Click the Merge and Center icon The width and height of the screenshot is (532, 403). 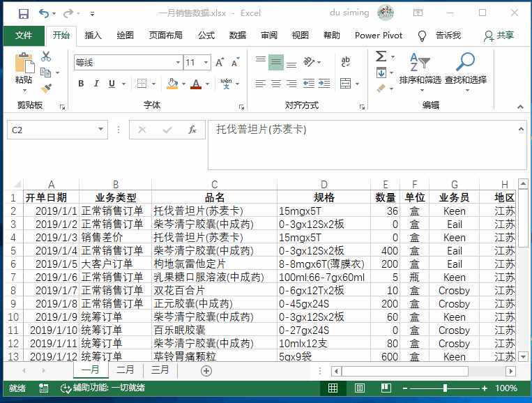pos(346,84)
